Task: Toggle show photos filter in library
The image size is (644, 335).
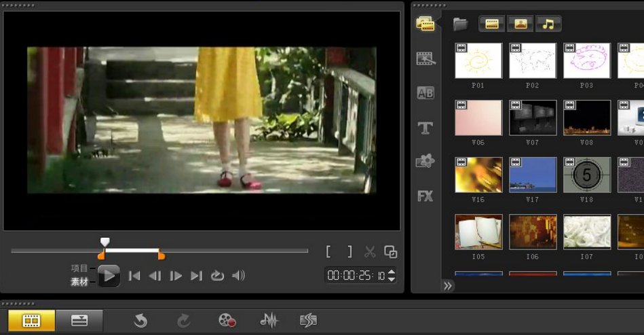Action: (520, 24)
